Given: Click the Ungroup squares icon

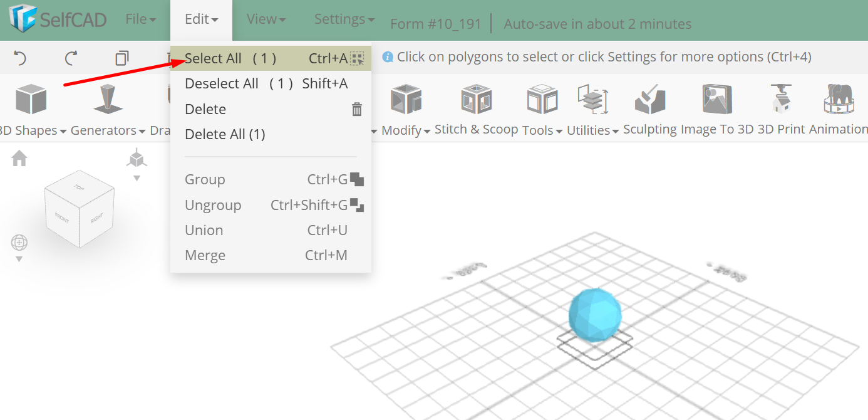Looking at the screenshot, I should tap(357, 205).
